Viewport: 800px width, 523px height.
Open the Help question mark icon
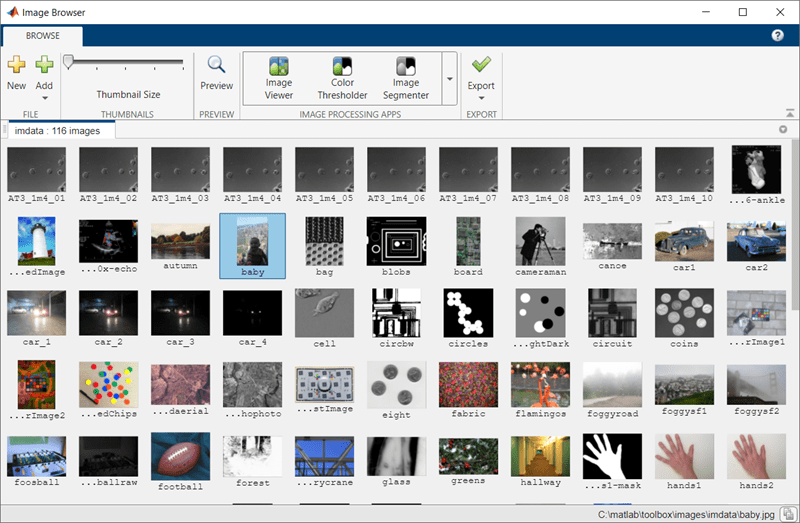[778, 36]
